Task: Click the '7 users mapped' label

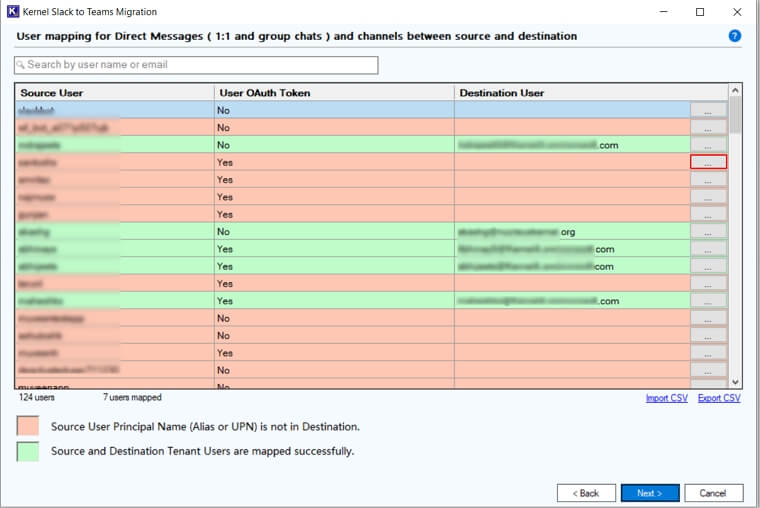Action: (x=132, y=397)
